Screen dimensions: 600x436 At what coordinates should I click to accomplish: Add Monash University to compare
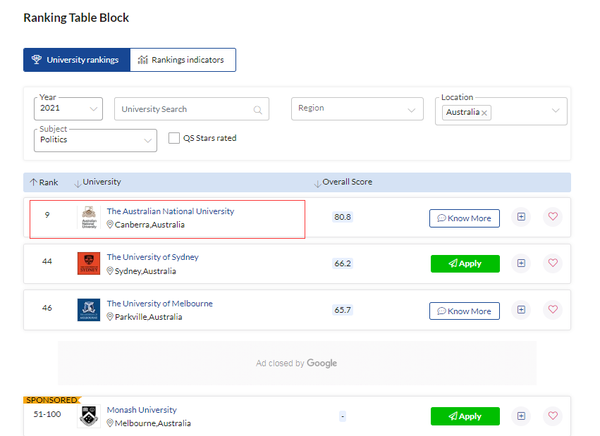pyautogui.click(x=521, y=416)
